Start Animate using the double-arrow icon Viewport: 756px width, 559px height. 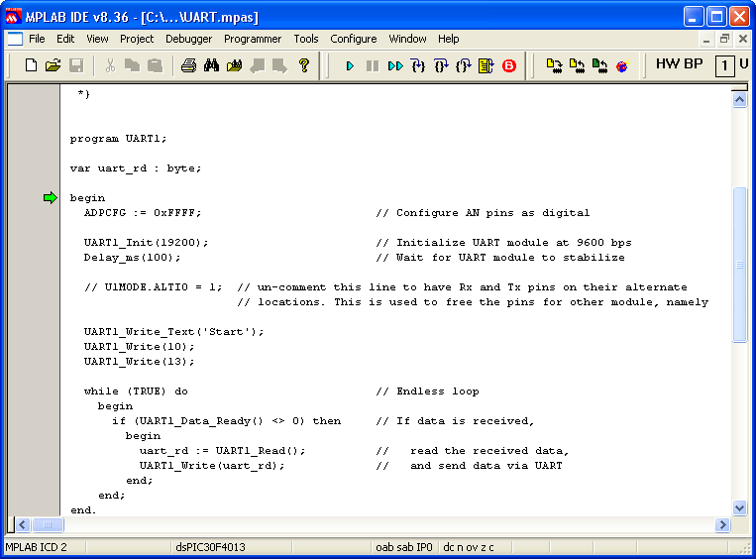(x=395, y=65)
